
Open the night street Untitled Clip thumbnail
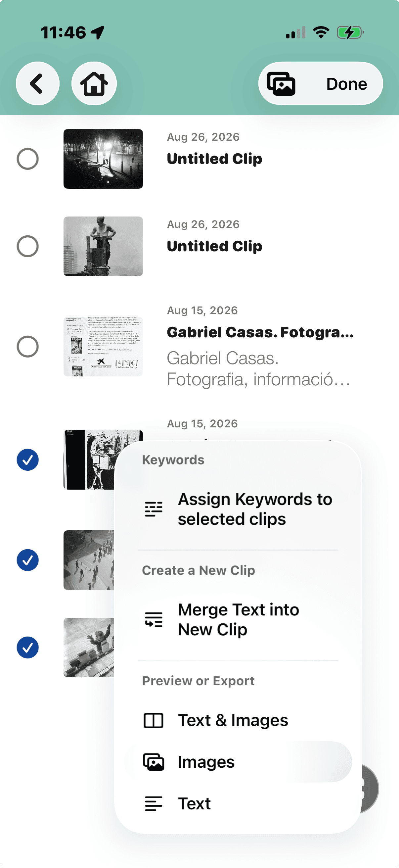click(x=103, y=159)
